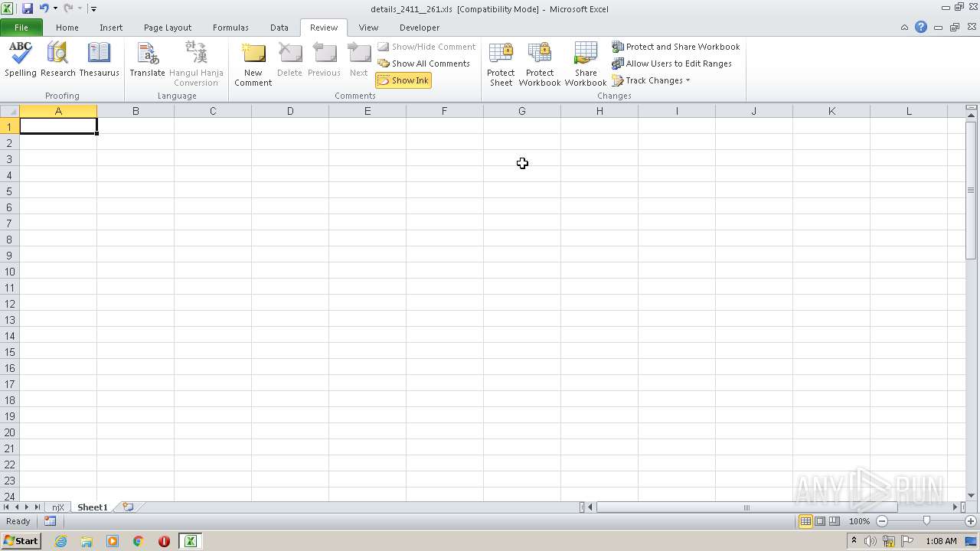Open Windows Explorer folder from taskbar

coord(87,541)
